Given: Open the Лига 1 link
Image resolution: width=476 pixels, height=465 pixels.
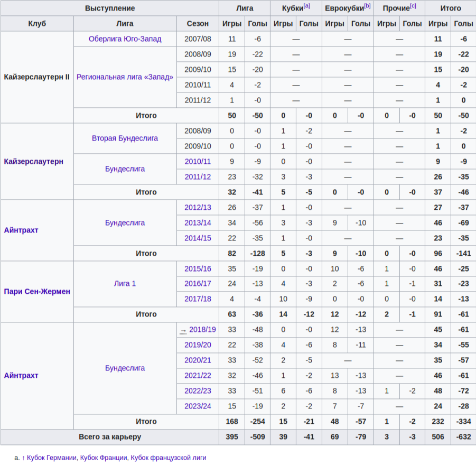Looking at the screenshot, I should point(125,284).
